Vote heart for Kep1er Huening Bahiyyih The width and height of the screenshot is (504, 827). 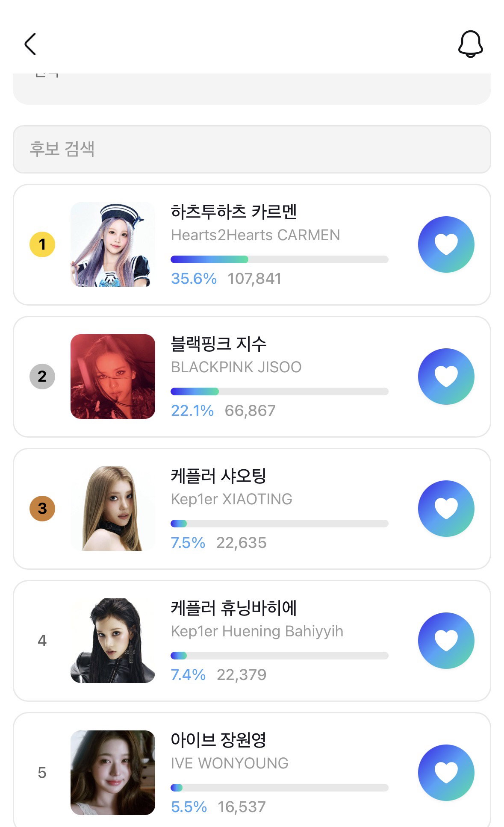coord(446,641)
